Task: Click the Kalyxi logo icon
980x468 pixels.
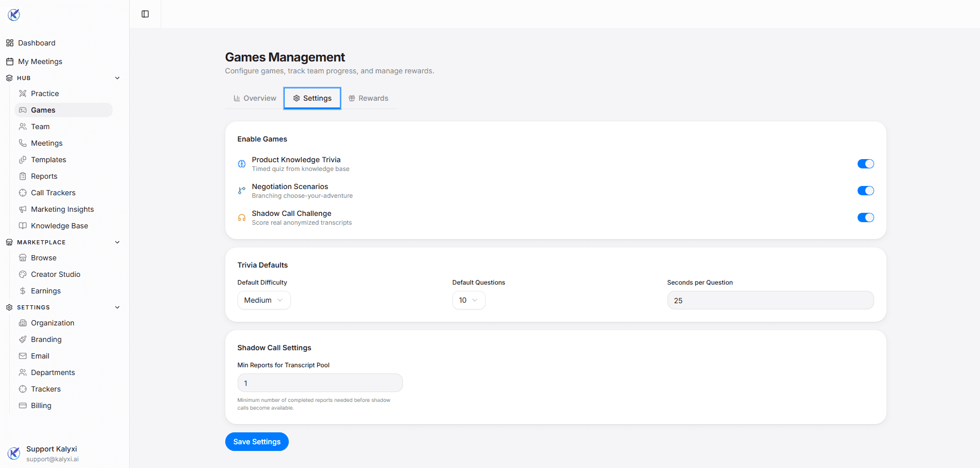Action: (x=14, y=15)
